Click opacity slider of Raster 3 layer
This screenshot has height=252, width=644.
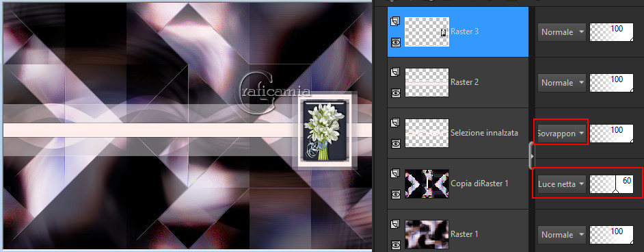[x=611, y=32]
